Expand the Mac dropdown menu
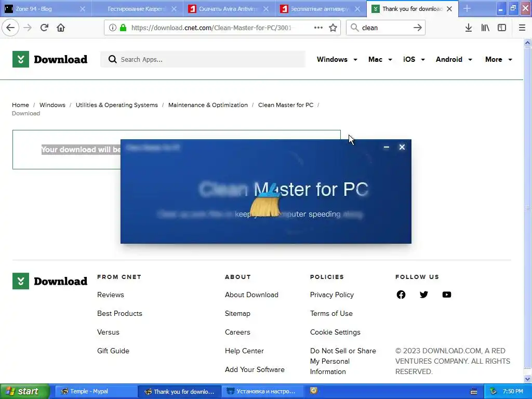Screen dimensions: 532x399 coord(380,59)
